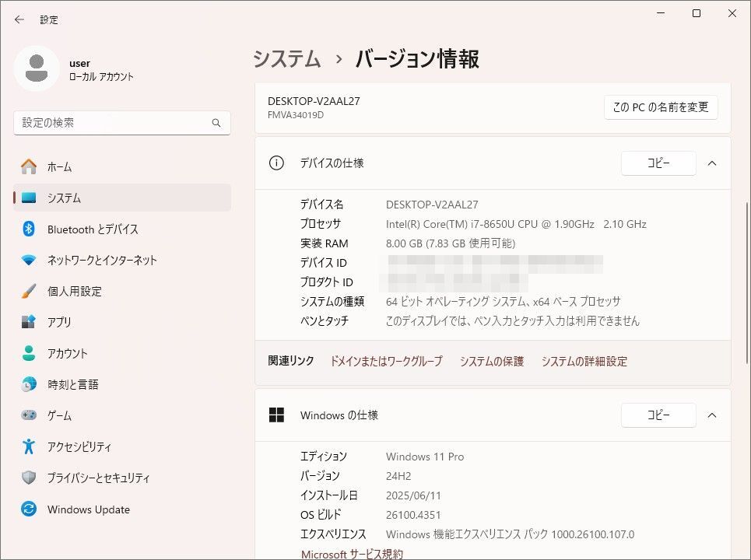Open ゲーム settings page
This screenshot has width=751, height=560.
click(122, 415)
